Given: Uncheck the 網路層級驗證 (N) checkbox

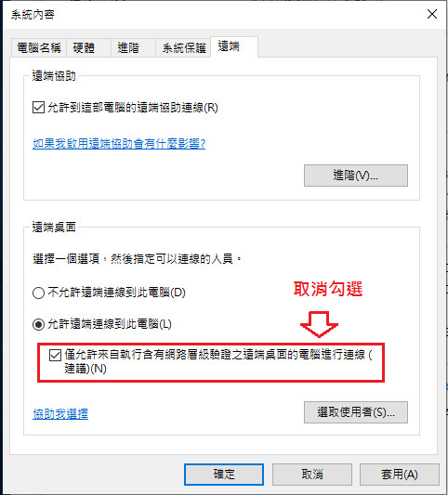Looking at the screenshot, I should (55, 355).
